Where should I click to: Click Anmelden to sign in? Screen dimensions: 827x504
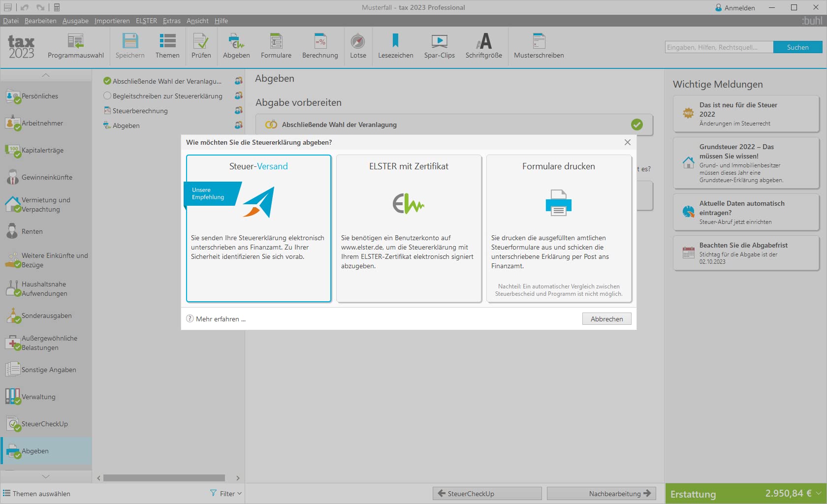click(735, 7)
